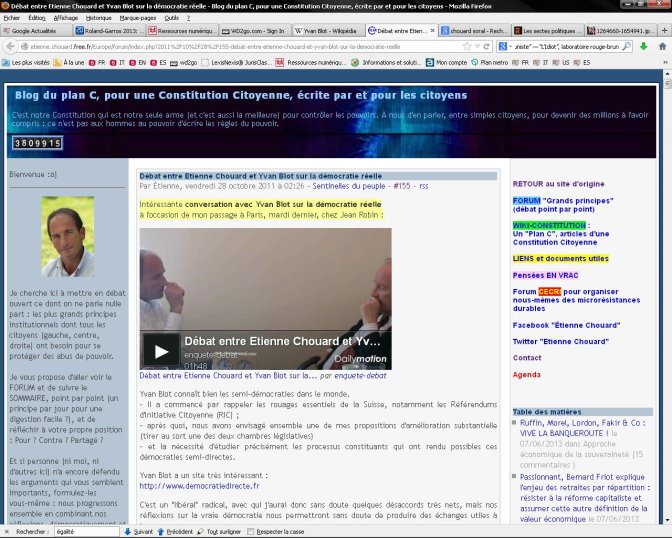The height and width of the screenshot is (538, 672).
Task: Open 'Pensées EN VRAC' link
Action: 545,275
